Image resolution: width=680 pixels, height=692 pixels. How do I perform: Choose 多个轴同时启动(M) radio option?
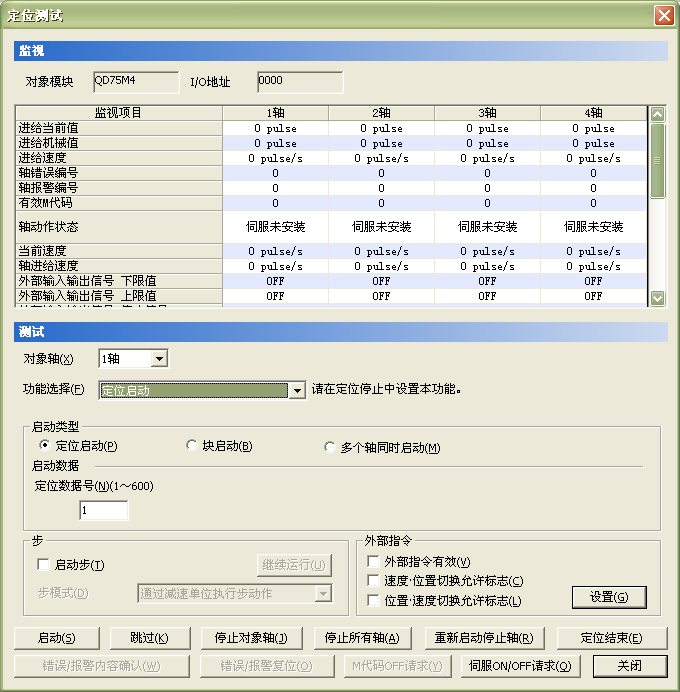coord(330,448)
